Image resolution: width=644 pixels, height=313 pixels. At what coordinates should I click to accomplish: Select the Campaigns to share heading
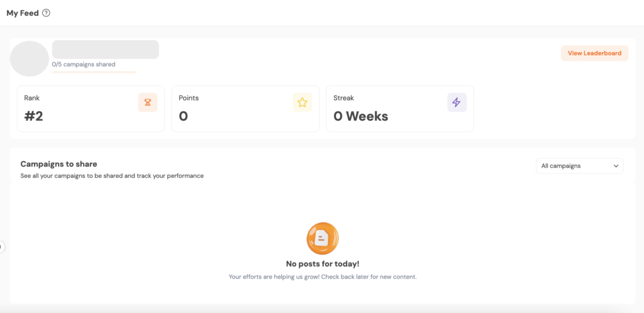pos(58,164)
